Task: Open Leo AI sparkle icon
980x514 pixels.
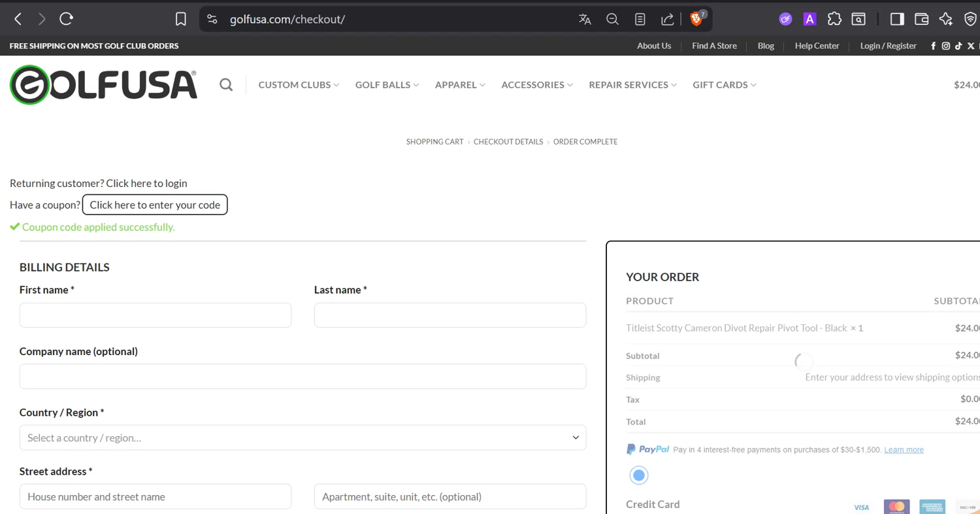Action: pyautogui.click(x=945, y=19)
